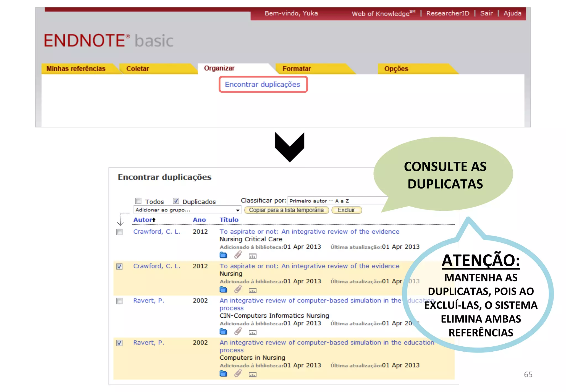This screenshot has height=392, width=566.
Task: Check the Todos checkbox
Action: point(138,201)
